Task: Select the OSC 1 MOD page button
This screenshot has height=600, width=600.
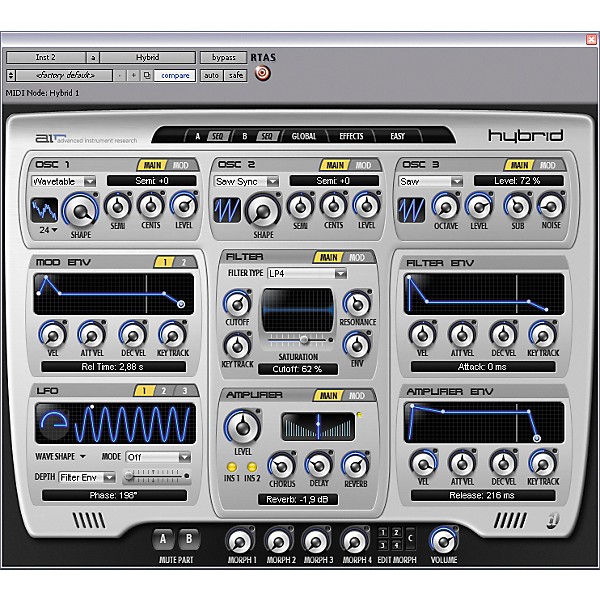Action: tap(180, 165)
